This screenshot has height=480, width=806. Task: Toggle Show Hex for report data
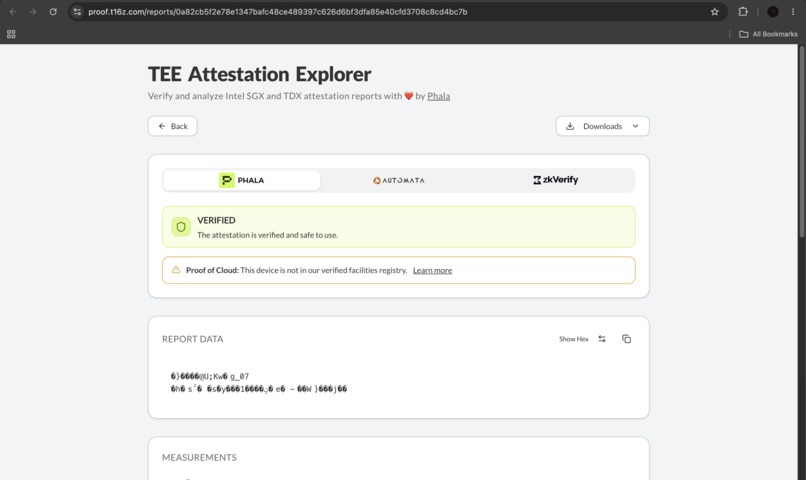click(574, 339)
